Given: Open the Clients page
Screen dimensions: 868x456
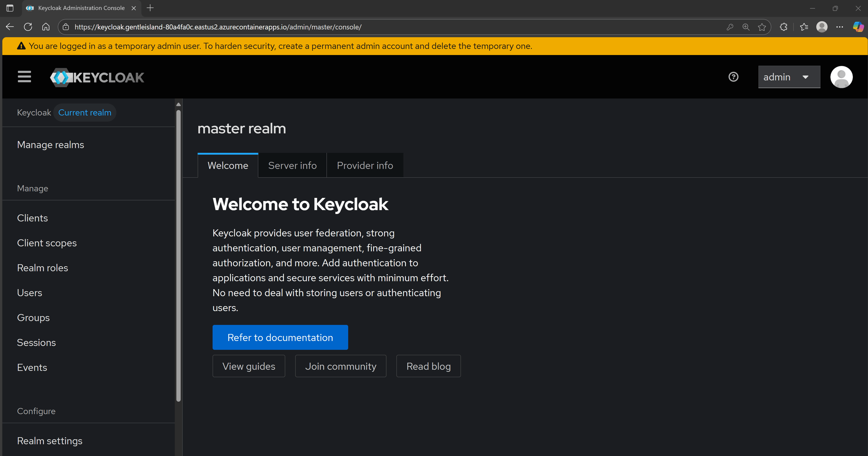Looking at the screenshot, I should (x=32, y=218).
